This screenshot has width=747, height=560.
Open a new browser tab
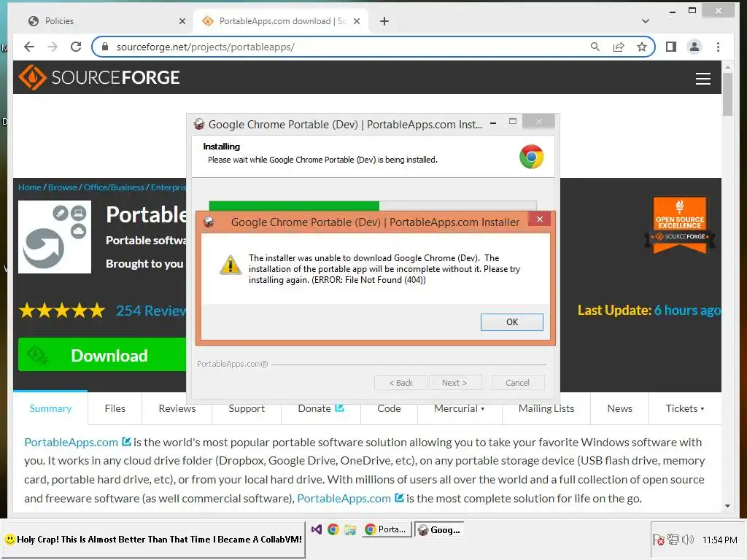(384, 21)
